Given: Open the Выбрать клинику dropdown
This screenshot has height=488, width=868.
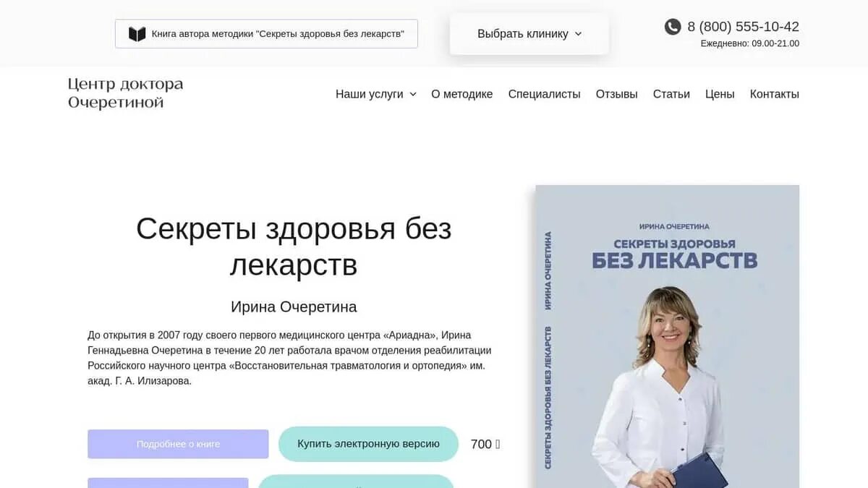Looking at the screenshot, I should click(x=529, y=34).
